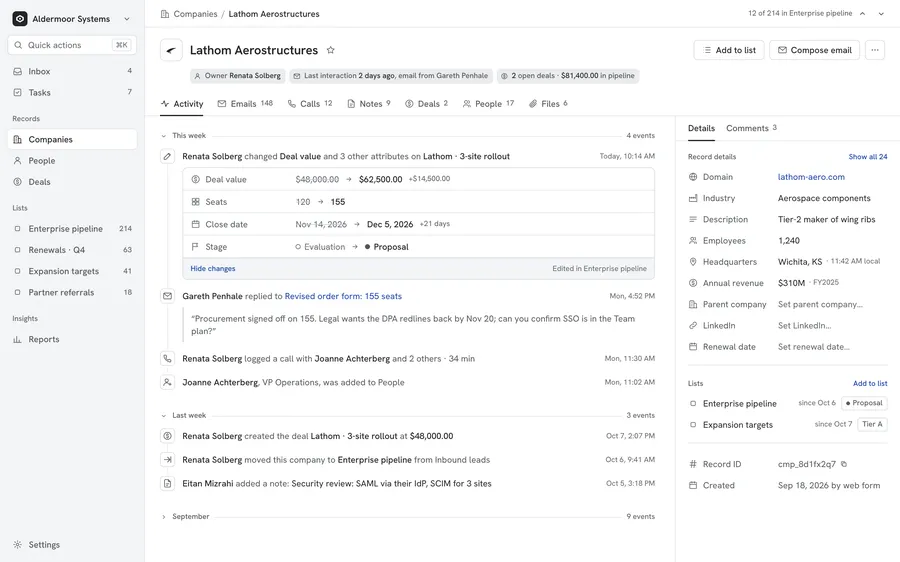Open the lathom-aero.com domain link
Image resolution: width=900 pixels, height=562 pixels.
pos(811,177)
